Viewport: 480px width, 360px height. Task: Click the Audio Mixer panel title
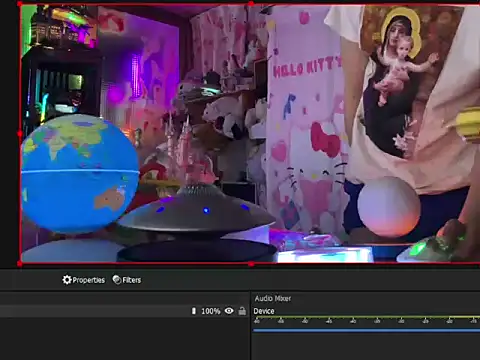coord(273,298)
